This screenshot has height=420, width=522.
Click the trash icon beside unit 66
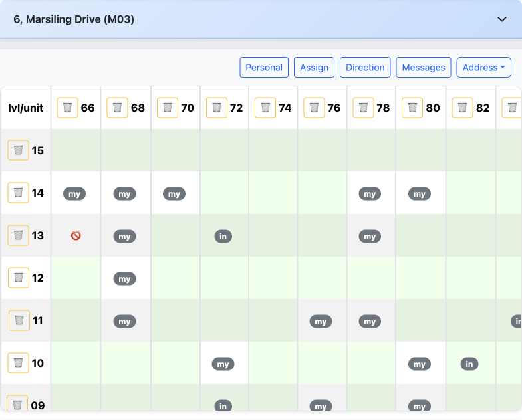67,108
